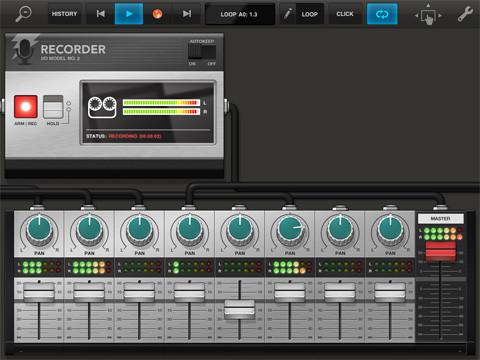Flip the AUTOKEEP on/off switch

202,52
